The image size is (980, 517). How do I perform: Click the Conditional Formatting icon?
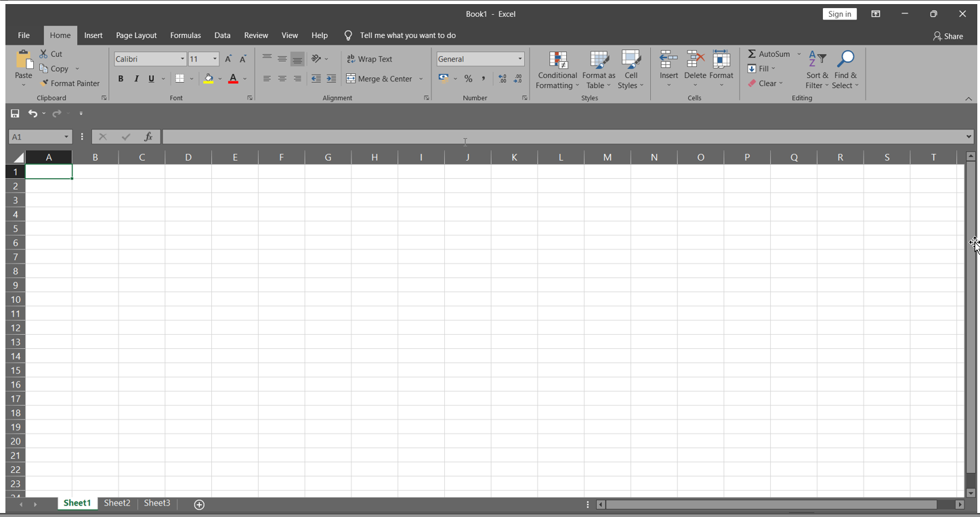click(558, 60)
